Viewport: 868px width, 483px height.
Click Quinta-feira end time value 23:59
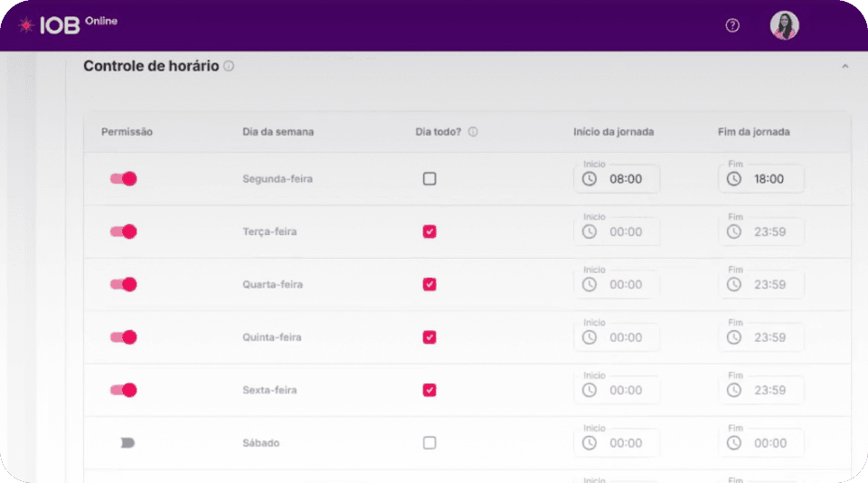pos(770,337)
